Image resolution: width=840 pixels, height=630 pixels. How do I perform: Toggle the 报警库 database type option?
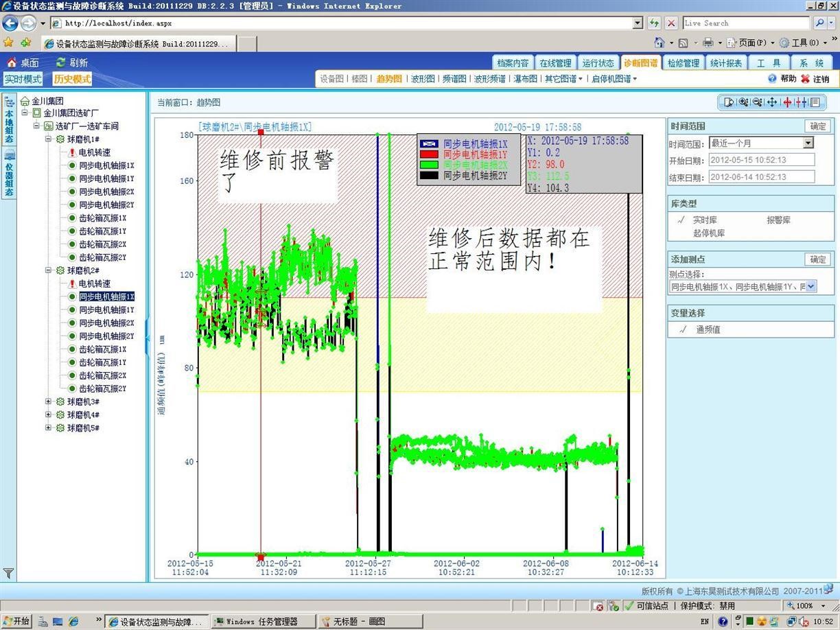[778, 220]
